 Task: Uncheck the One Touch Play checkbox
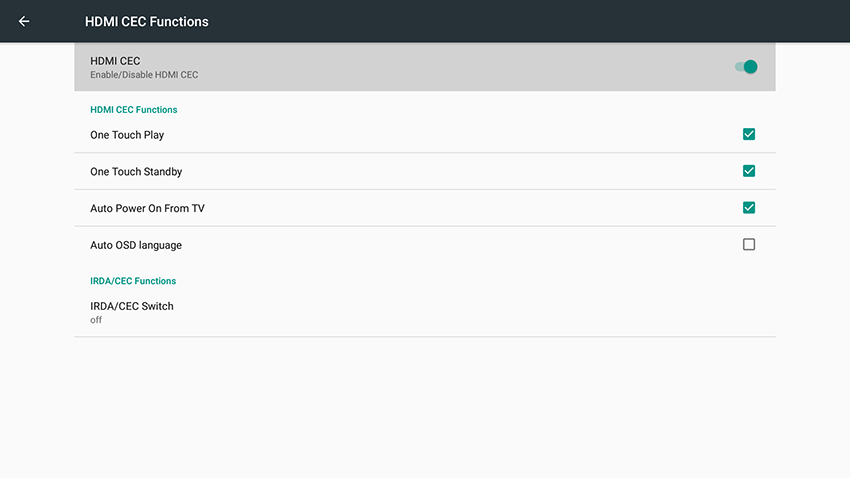(x=749, y=134)
